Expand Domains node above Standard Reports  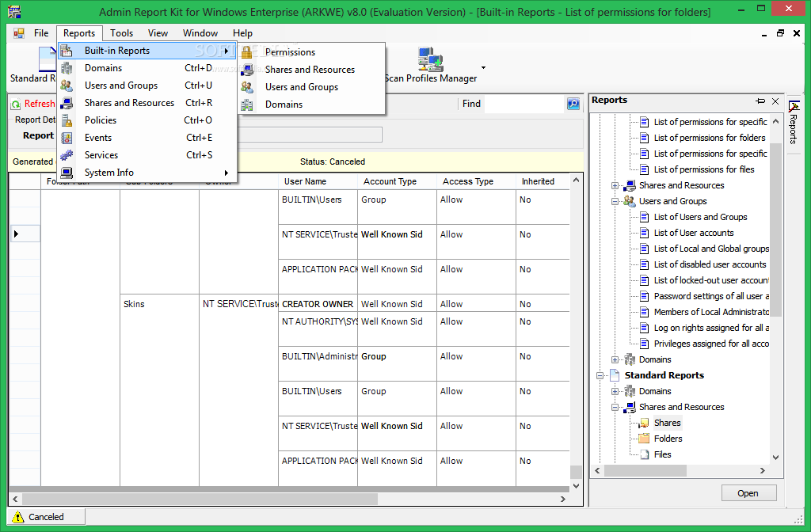click(615, 360)
